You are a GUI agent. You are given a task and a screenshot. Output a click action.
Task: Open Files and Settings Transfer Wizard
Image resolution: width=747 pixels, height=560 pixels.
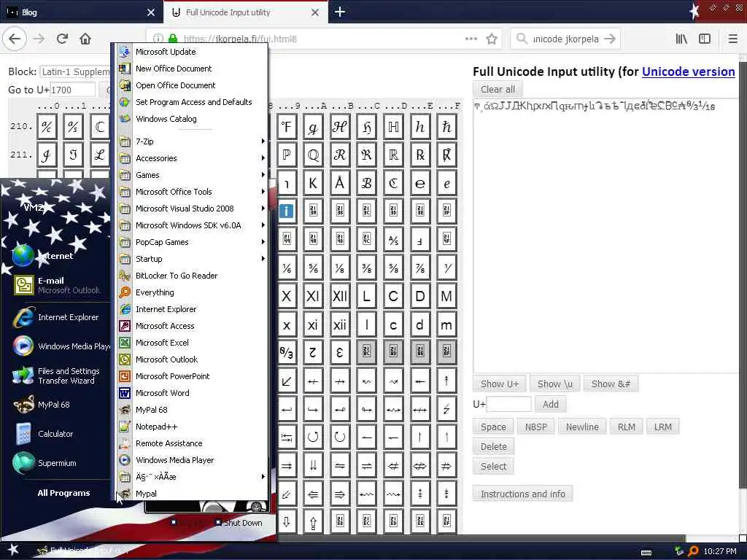69,376
